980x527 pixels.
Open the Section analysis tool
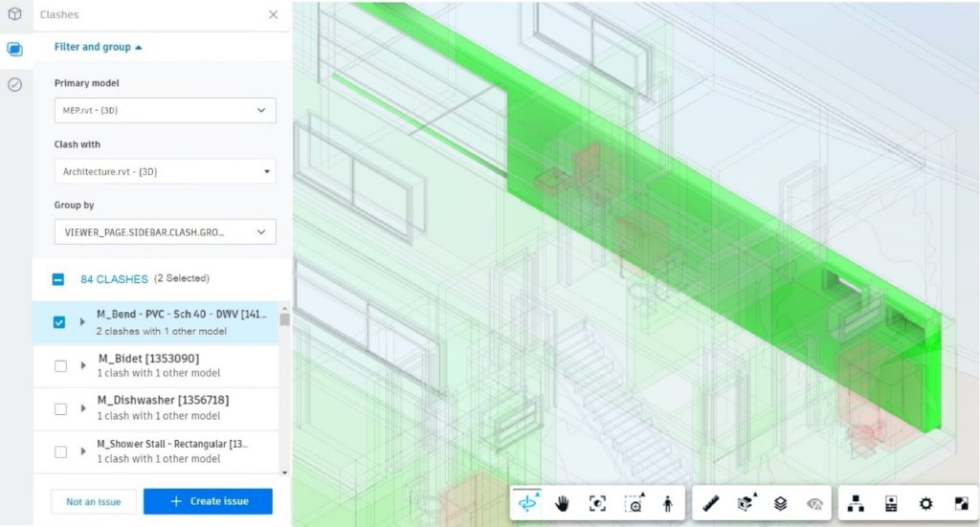tap(746, 503)
